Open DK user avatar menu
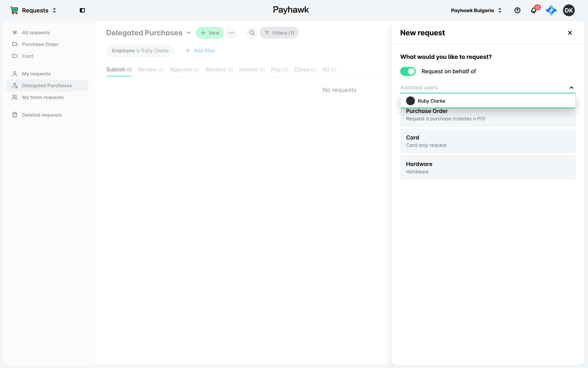 (569, 10)
